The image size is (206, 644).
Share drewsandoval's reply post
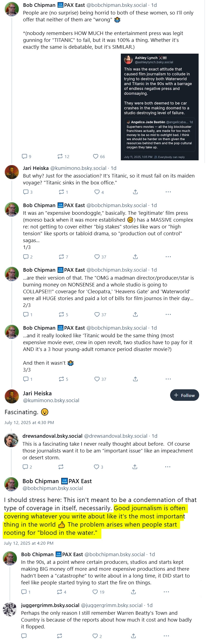135,467
